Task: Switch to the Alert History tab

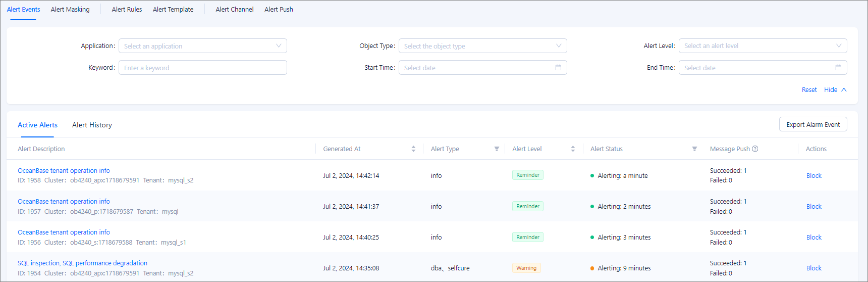Action: tap(92, 125)
